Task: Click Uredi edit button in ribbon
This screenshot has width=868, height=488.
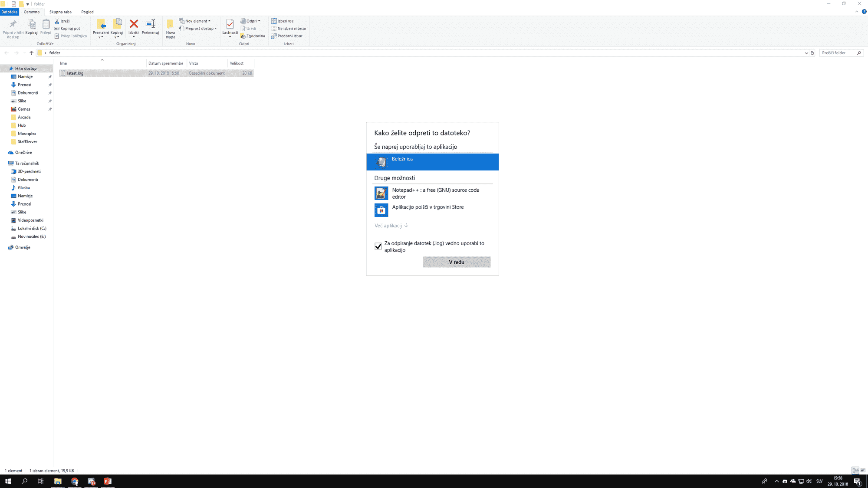Action: [249, 29]
